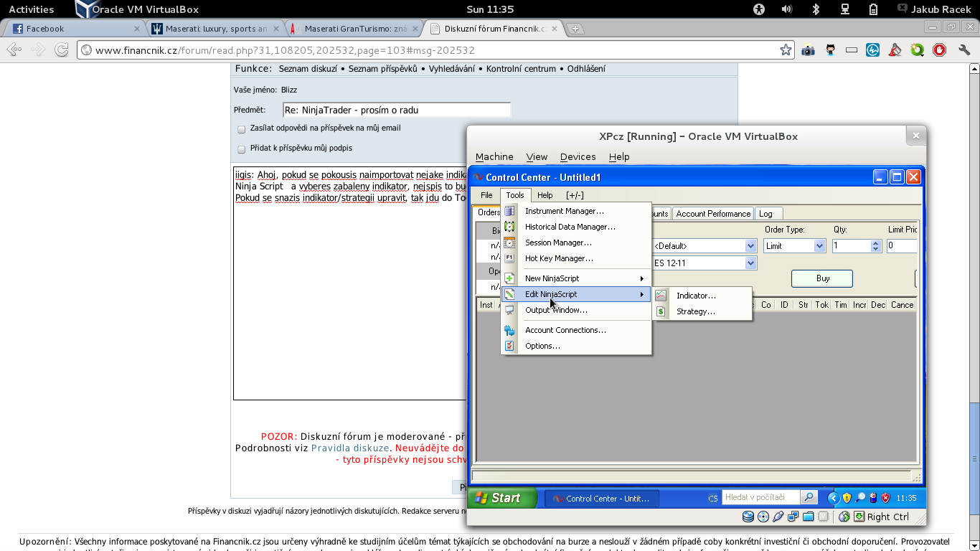
Task: Click the Account Connections icon
Action: pos(509,330)
